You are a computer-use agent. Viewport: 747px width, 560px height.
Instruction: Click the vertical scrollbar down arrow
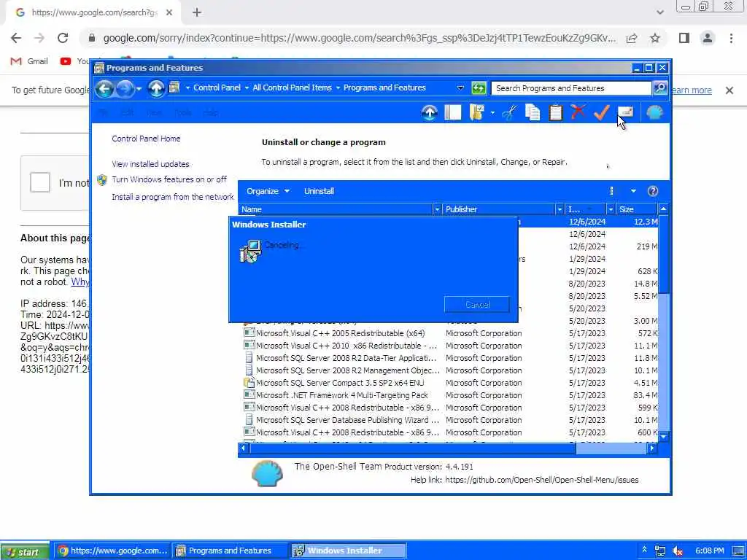click(x=663, y=436)
